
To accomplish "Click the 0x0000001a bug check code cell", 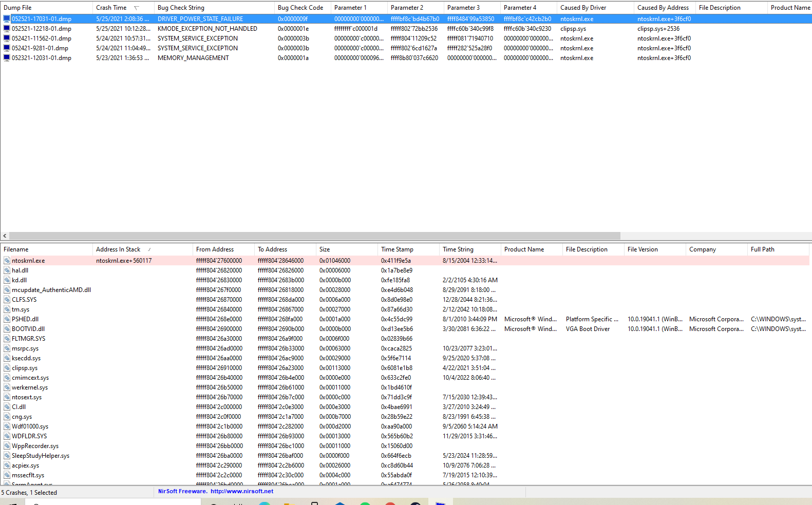I will [293, 58].
